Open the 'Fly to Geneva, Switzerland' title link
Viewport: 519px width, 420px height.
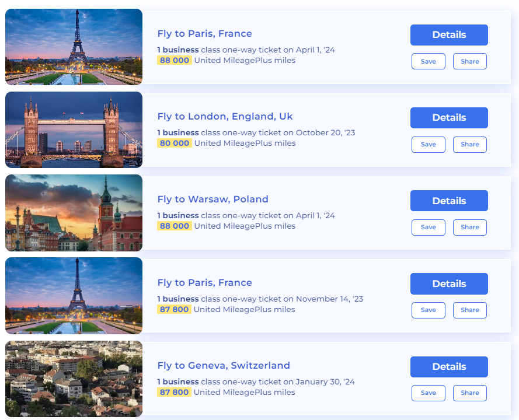click(x=223, y=366)
